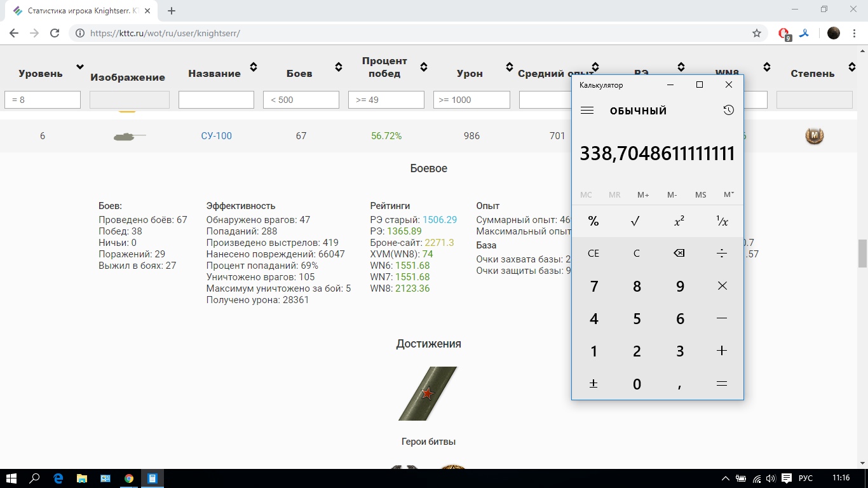Open the СУ-100 tank link
The height and width of the screenshot is (488, 868).
216,136
